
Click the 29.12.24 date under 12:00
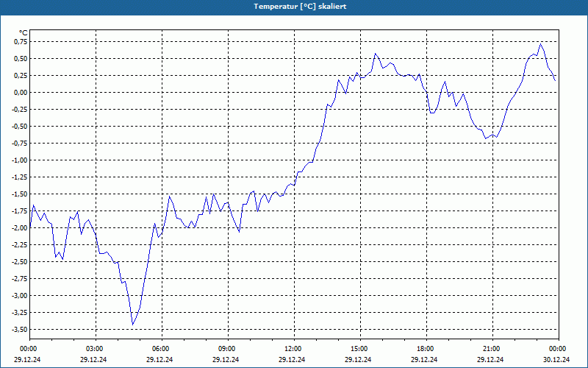pos(292,359)
